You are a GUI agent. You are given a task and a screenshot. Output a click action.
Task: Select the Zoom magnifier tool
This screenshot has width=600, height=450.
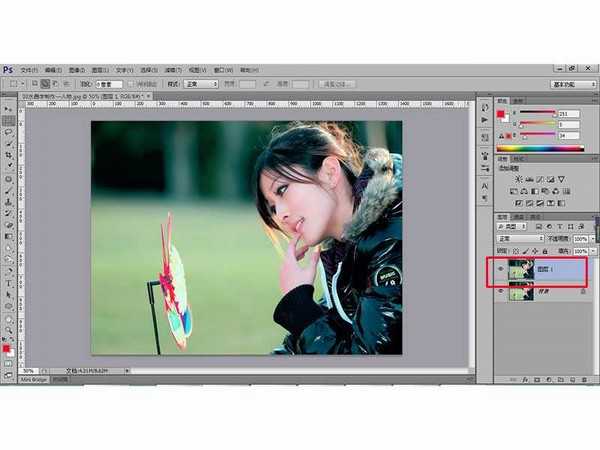pos(9,331)
